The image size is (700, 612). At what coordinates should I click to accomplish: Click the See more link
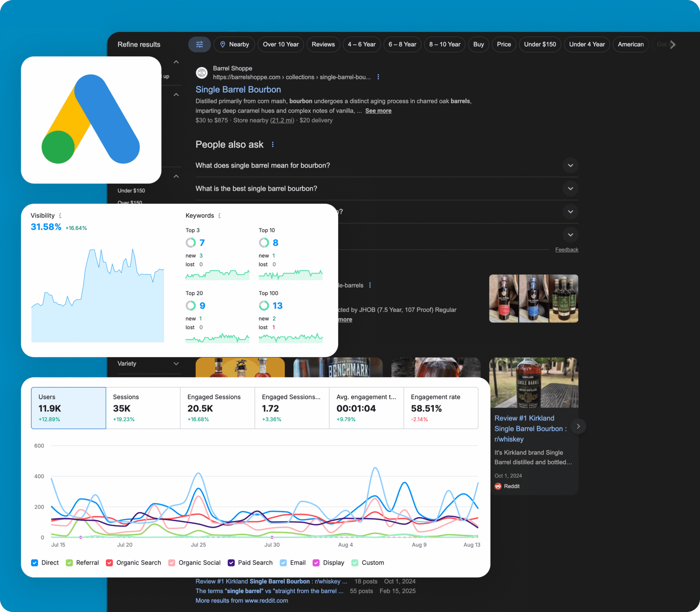378,111
